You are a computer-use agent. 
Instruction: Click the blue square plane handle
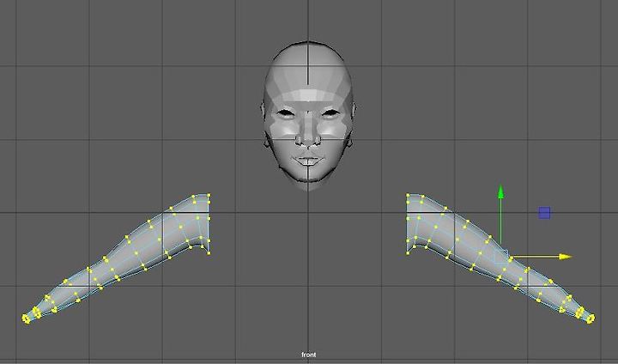(544, 213)
